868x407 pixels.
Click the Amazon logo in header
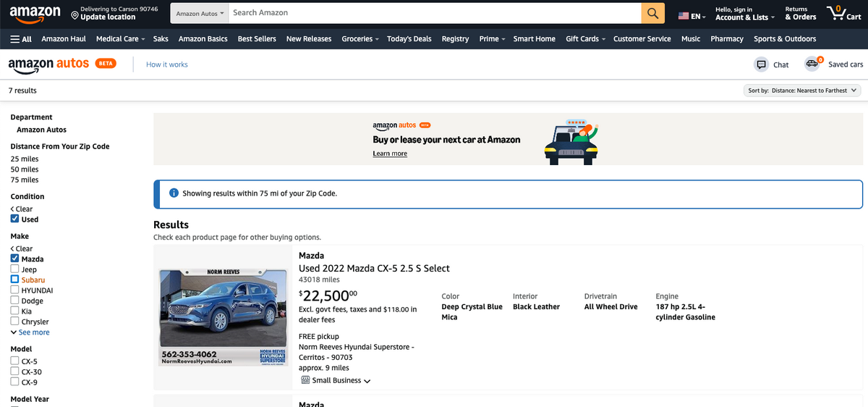point(35,13)
